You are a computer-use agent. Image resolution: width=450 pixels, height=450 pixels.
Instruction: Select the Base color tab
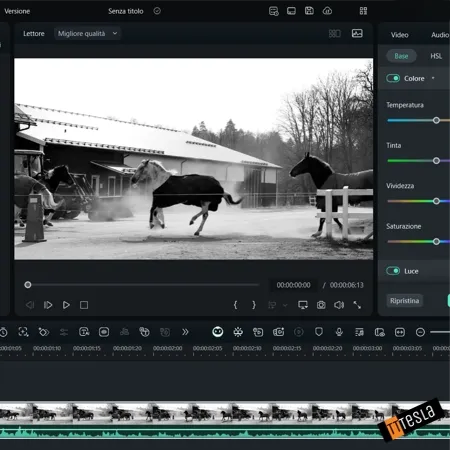[x=401, y=56]
